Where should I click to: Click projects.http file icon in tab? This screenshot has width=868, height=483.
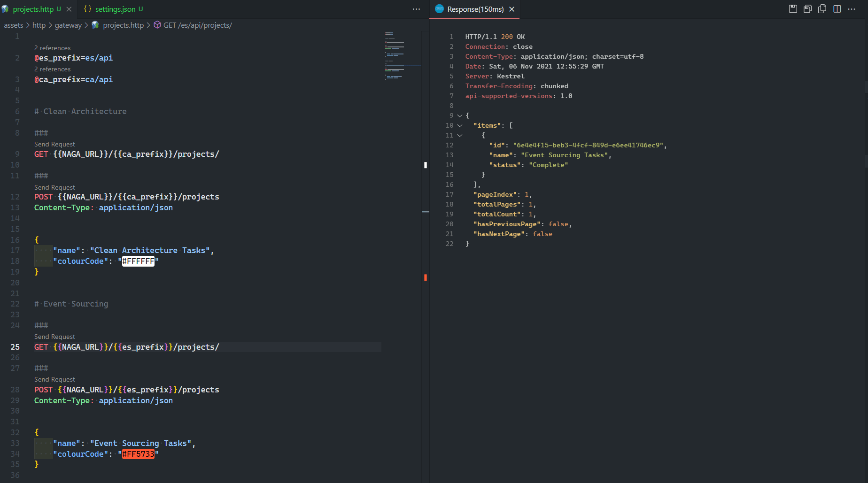5,9
